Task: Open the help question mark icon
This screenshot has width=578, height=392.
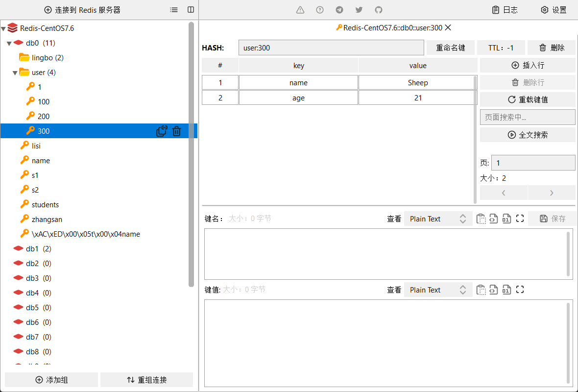Action: coord(320,10)
